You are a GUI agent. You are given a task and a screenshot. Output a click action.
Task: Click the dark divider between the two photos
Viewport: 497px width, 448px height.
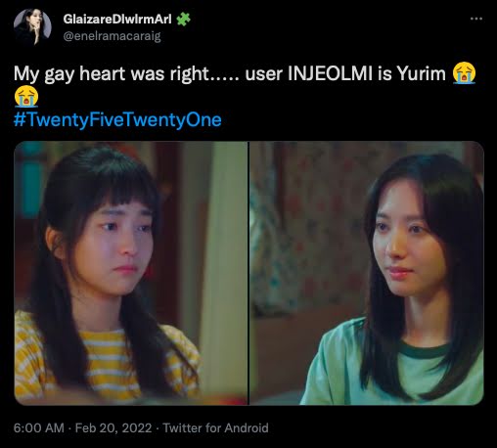click(x=248, y=273)
